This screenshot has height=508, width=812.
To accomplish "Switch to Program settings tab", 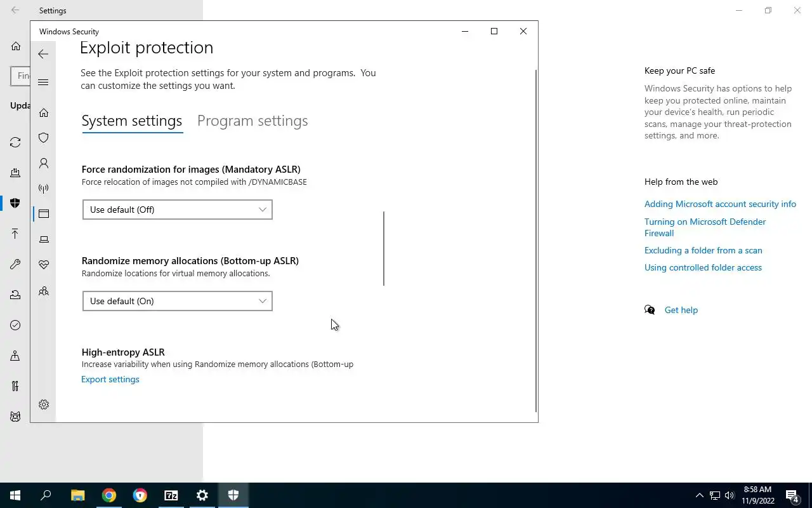I will click(x=252, y=121).
